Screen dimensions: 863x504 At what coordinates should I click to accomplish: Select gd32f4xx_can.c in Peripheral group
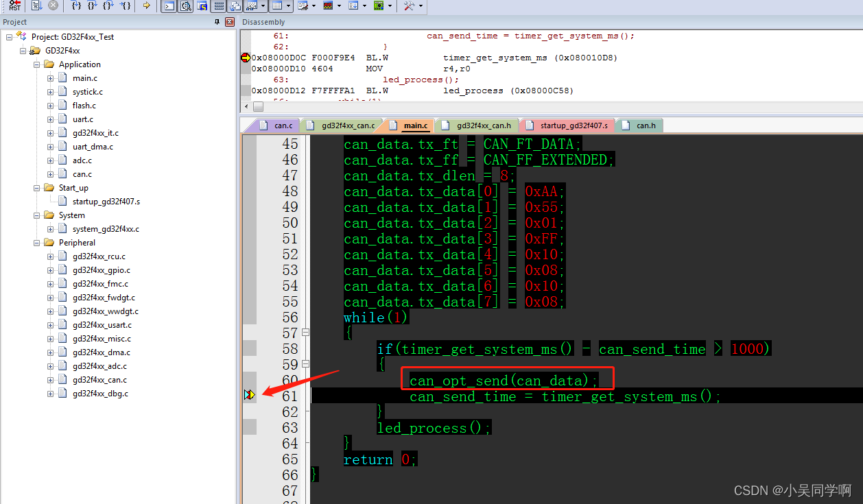pos(99,380)
